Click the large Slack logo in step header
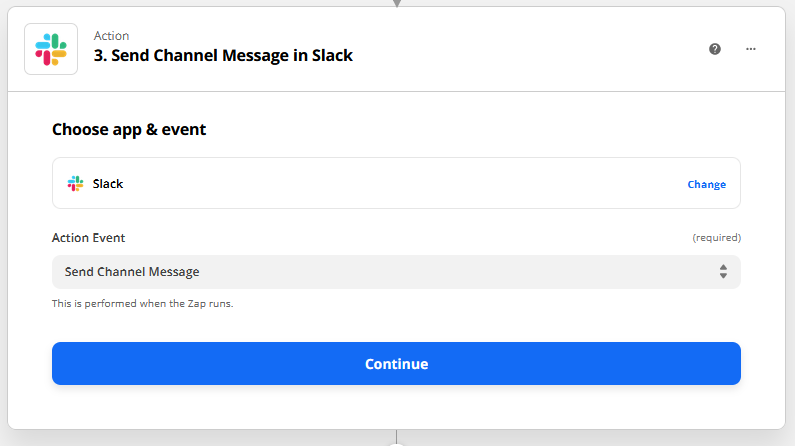 51,49
